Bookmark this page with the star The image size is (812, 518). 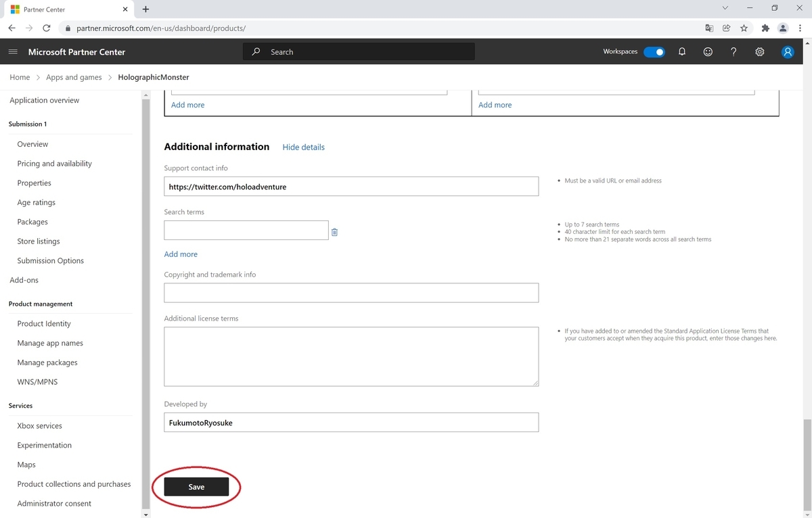pos(744,28)
